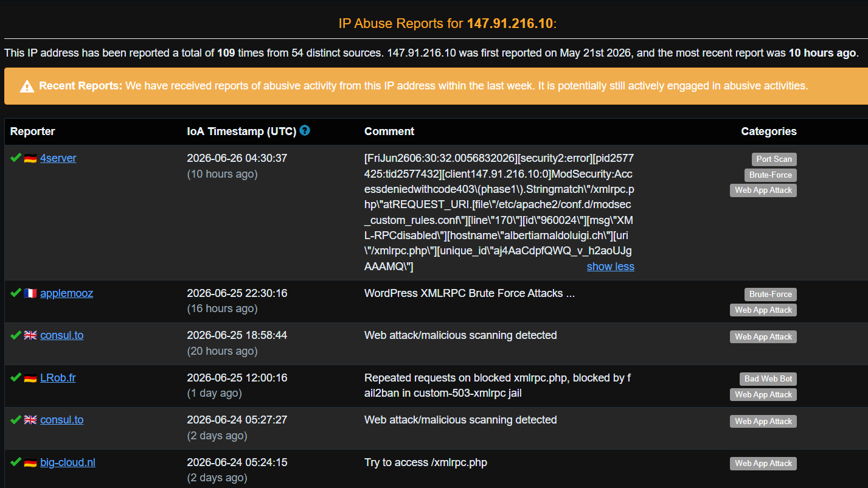Click the green checkmark beside 4server
The height and width of the screenshot is (488, 868).
[16, 158]
